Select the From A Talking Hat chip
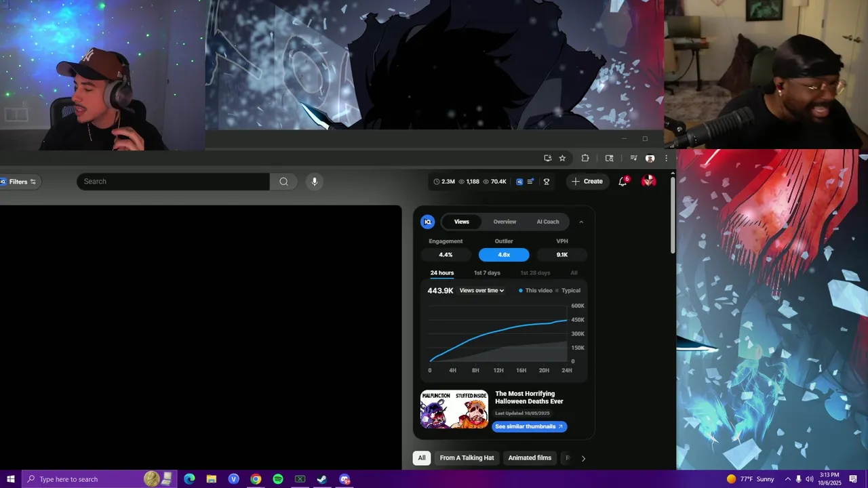Viewport: 868px width, 488px height. [x=467, y=458]
